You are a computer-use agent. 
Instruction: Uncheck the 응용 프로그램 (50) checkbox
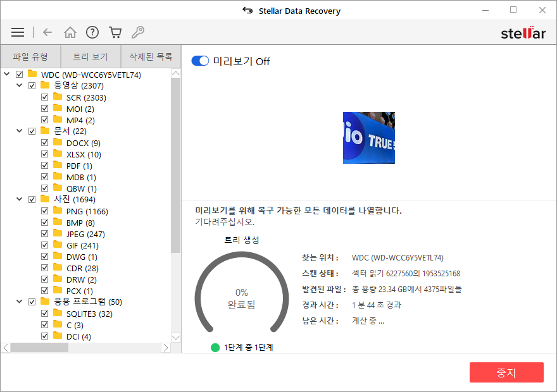tap(32, 302)
